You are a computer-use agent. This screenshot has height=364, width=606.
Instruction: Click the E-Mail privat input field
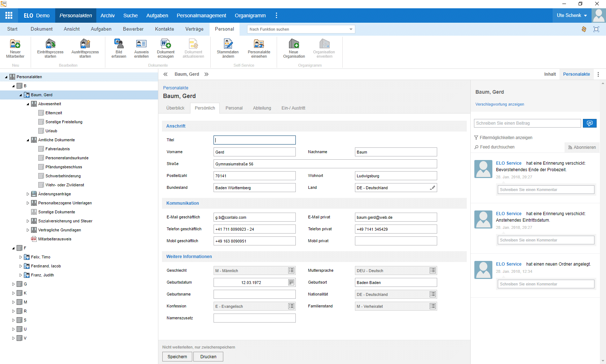click(396, 217)
